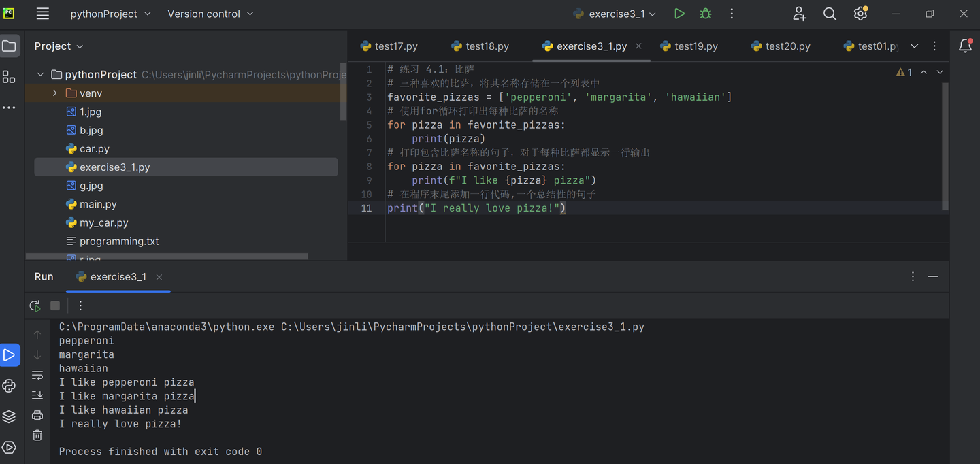Open the main hamburger menu
980x464 pixels.
tap(43, 14)
